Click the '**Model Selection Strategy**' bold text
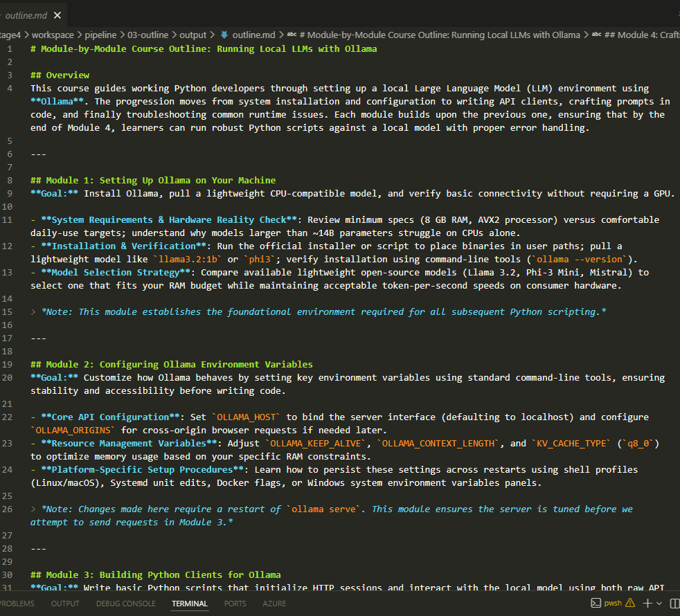Screen dimensions: 680x616 coord(116,272)
